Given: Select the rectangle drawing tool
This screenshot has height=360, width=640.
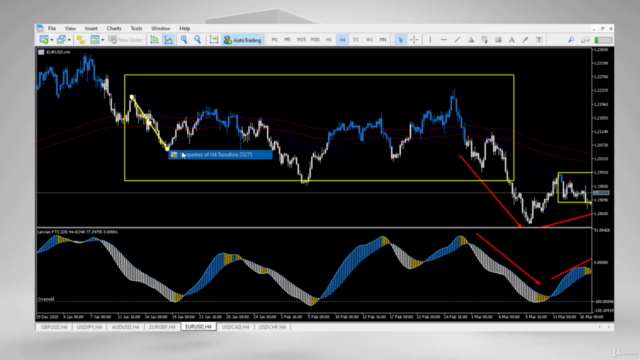Looking at the screenshot, I should [498, 40].
